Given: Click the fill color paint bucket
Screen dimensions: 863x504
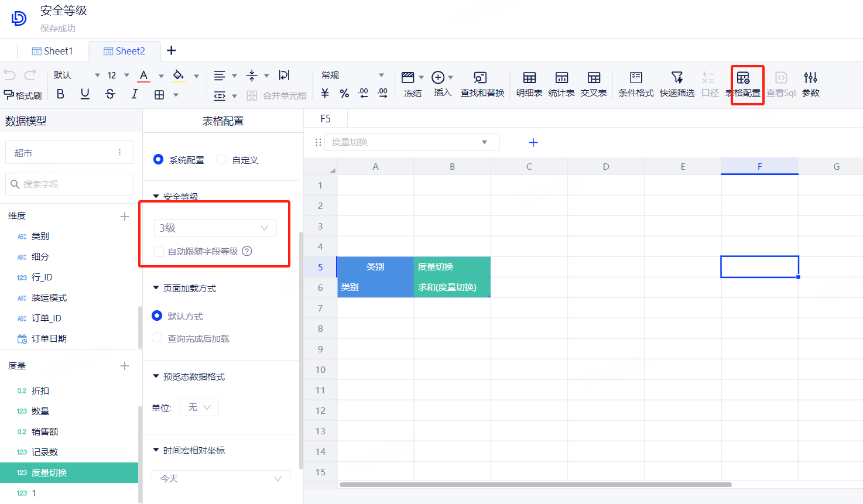Looking at the screenshot, I should (x=179, y=76).
